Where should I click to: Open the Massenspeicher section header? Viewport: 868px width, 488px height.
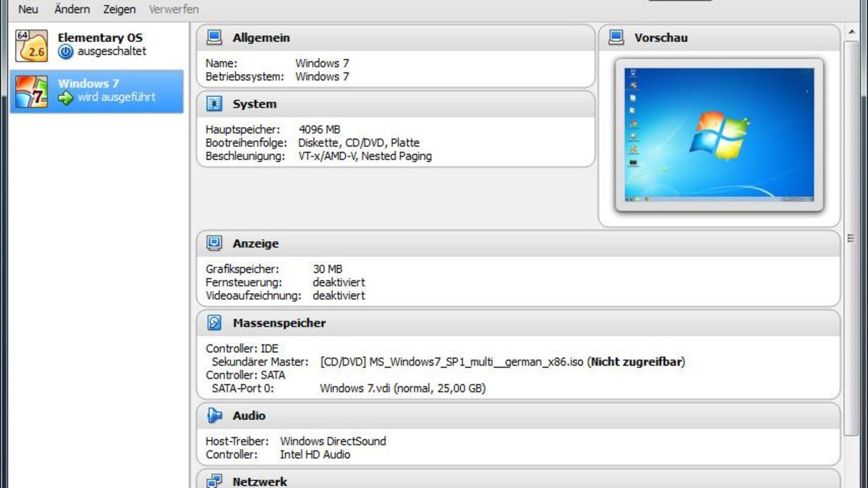(284, 322)
